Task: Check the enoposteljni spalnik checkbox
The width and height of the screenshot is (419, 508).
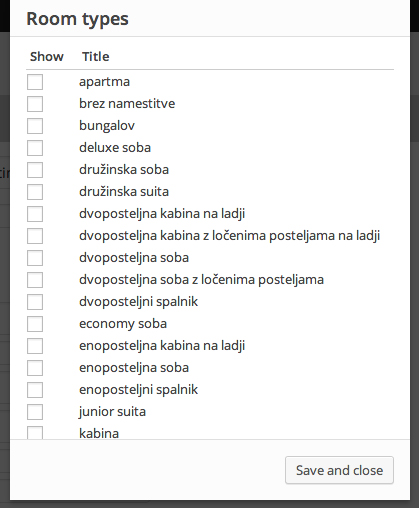Action: (x=35, y=390)
